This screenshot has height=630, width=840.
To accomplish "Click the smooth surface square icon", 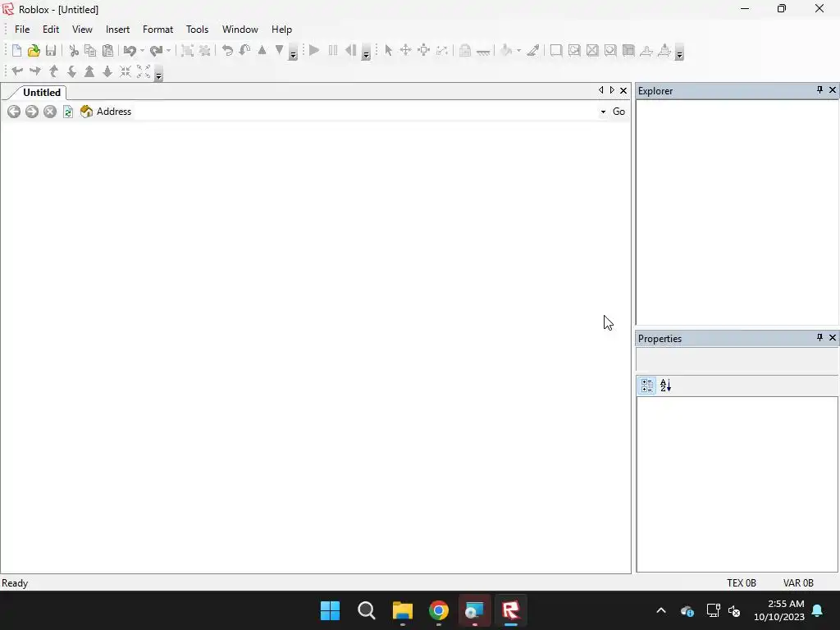I will [556, 50].
